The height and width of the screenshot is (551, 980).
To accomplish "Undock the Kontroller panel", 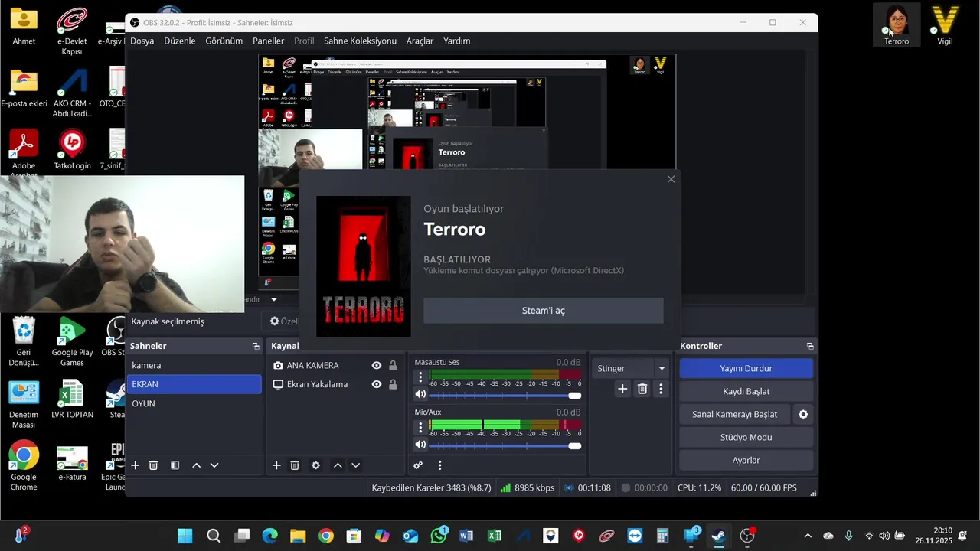I will coord(810,346).
